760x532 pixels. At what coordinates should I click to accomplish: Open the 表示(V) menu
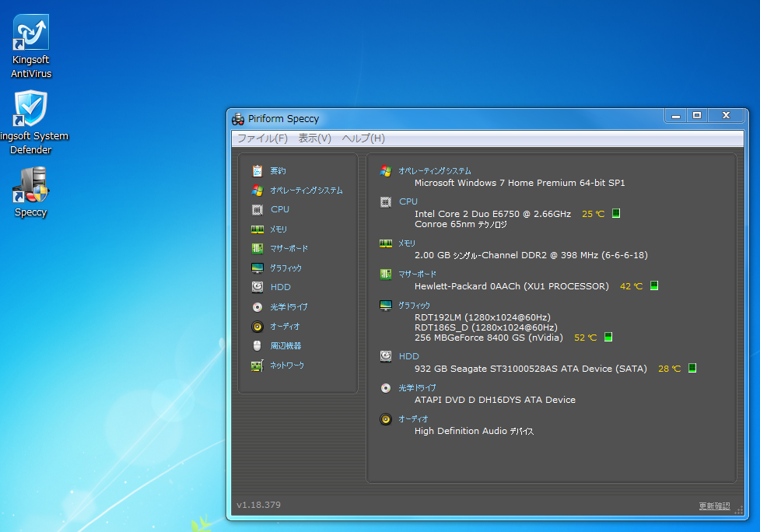[314, 138]
